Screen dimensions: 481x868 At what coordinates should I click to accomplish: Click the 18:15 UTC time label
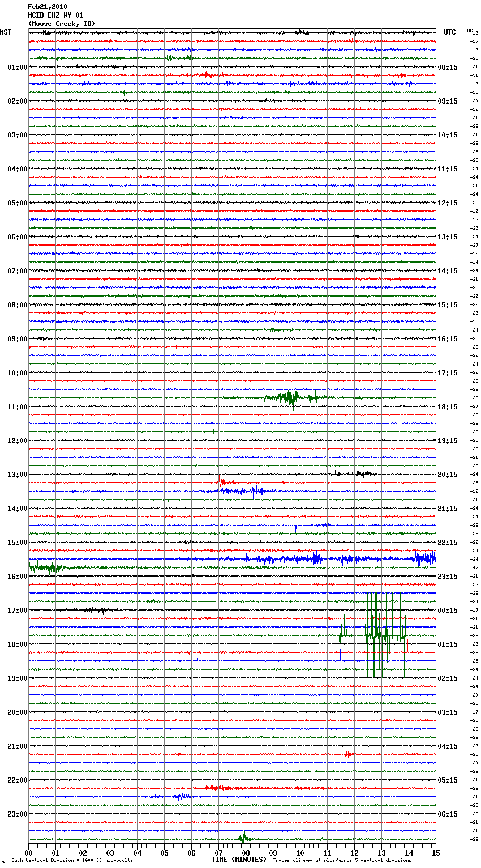(x=448, y=407)
